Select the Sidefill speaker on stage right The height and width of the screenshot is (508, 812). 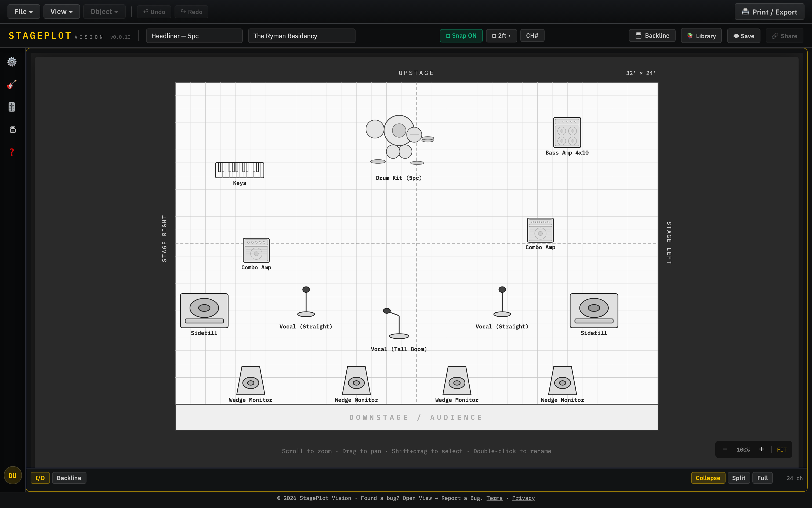click(x=204, y=310)
